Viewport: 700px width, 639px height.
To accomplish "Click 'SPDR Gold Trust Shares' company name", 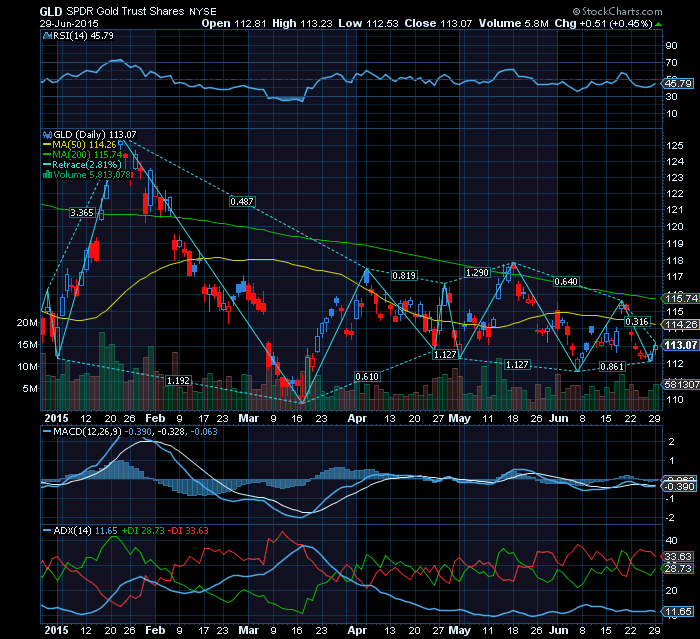I will (x=125, y=11).
